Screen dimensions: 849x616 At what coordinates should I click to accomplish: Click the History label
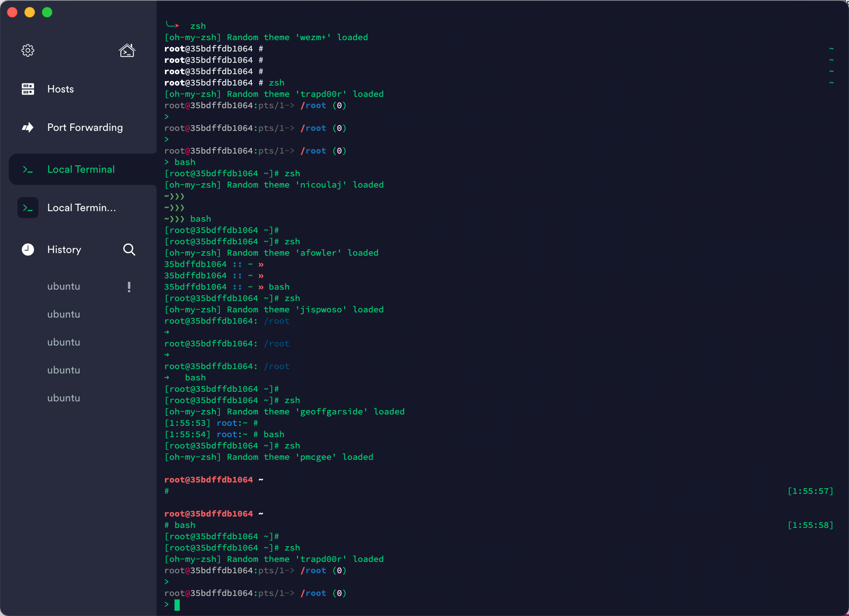(x=64, y=250)
